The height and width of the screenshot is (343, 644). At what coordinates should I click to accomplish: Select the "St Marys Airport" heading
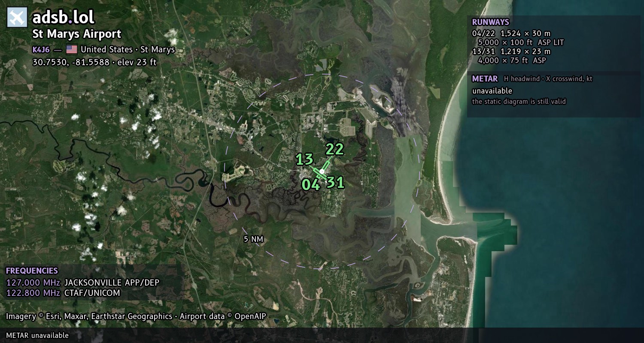click(77, 34)
